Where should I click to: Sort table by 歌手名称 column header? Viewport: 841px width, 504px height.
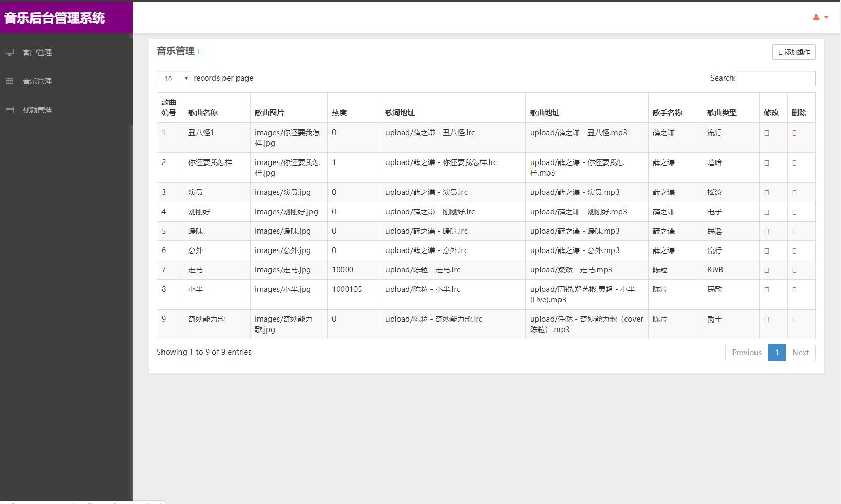click(x=667, y=113)
